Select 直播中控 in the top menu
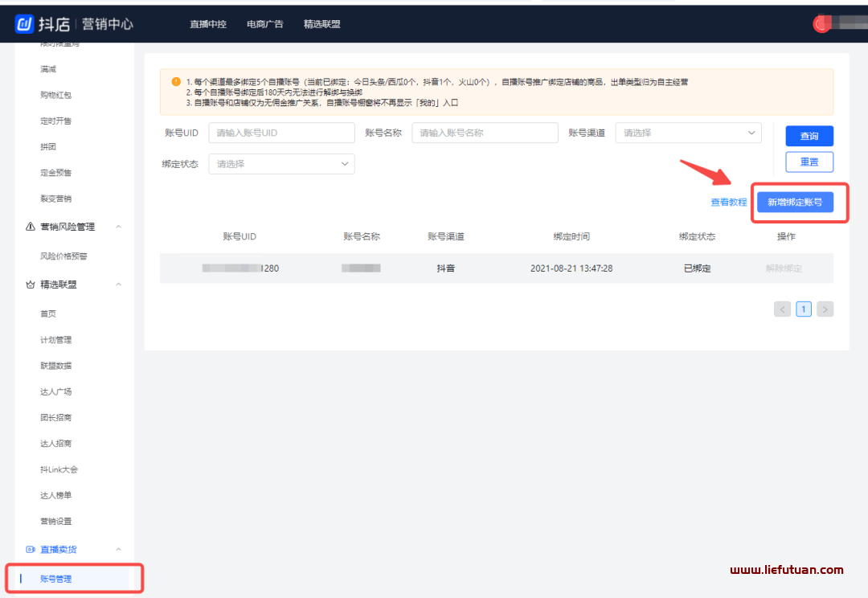868x598 pixels. 208,23
